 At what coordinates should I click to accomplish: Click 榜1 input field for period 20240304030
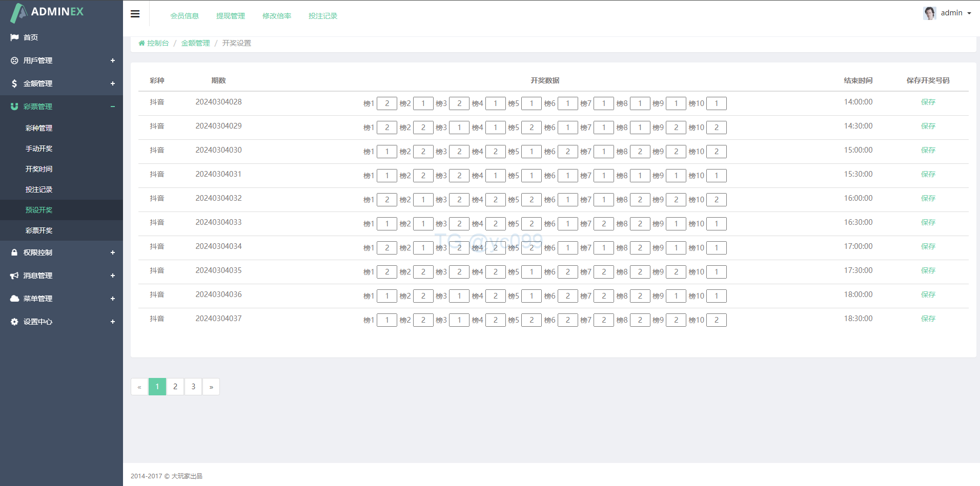pos(387,152)
